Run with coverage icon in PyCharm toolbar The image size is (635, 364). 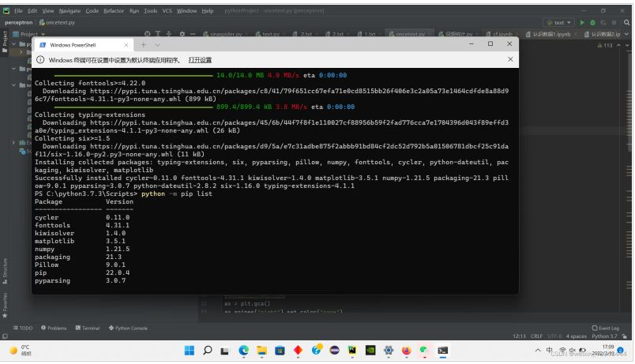[x=603, y=23]
